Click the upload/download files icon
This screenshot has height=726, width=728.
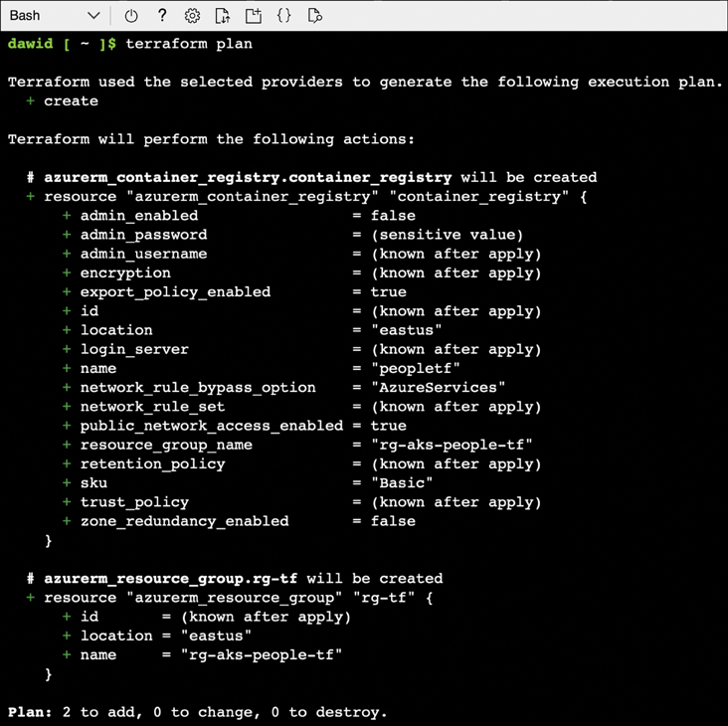223,16
